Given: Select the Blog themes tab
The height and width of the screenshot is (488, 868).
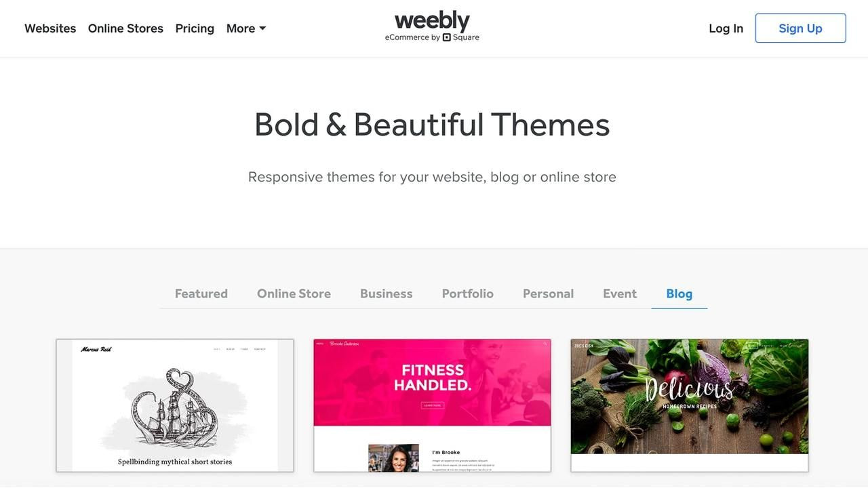Looking at the screenshot, I should pos(679,293).
